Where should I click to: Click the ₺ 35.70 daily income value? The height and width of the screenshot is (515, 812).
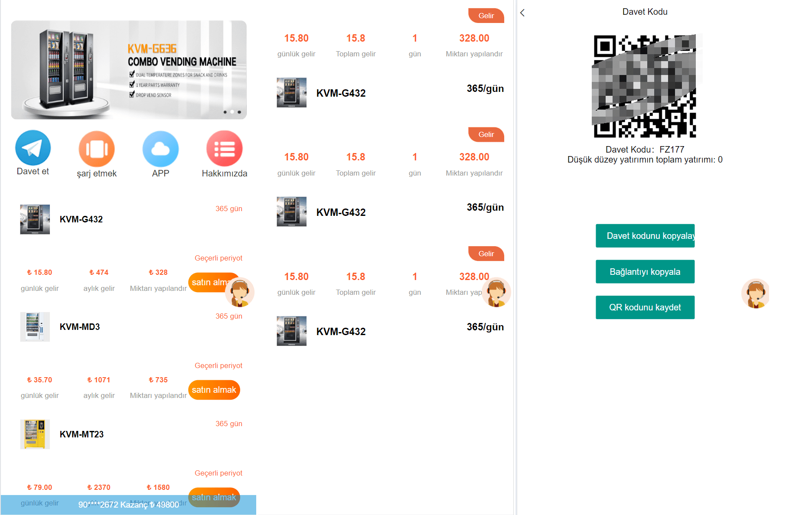[39, 380]
